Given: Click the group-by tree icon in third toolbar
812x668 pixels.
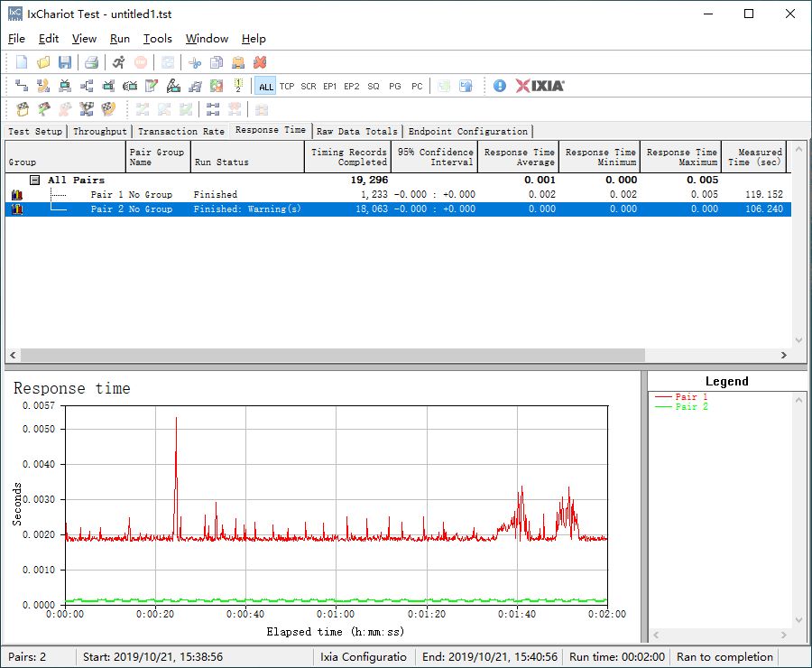Looking at the screenshot, I should click(213, 109).
